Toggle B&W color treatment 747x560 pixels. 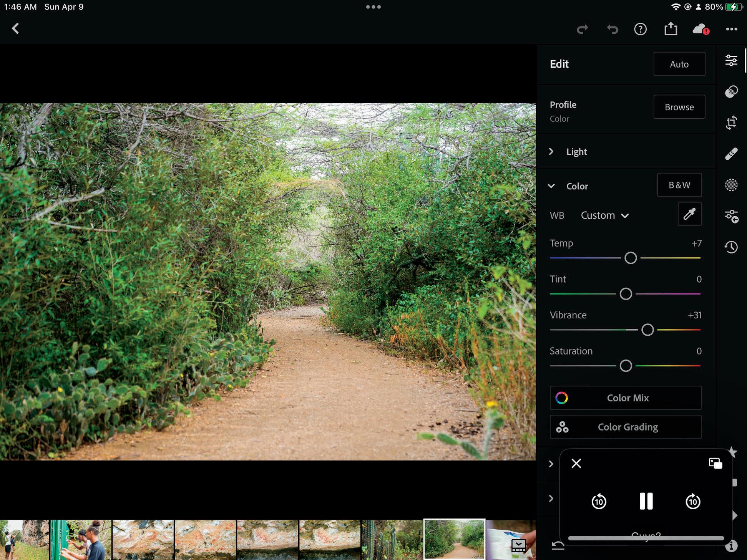pyautogui.click(x=679, y=185)
